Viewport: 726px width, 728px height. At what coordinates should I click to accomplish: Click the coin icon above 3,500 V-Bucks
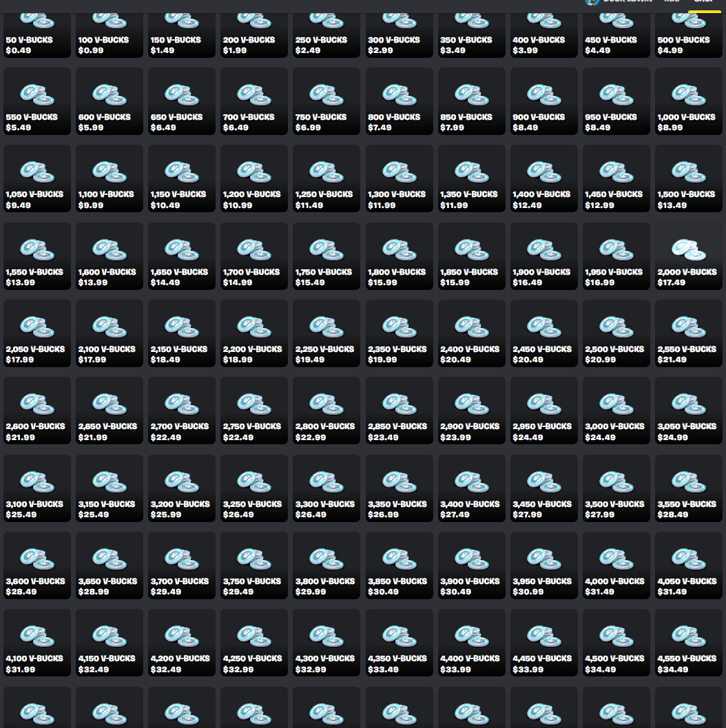(616, 481)
